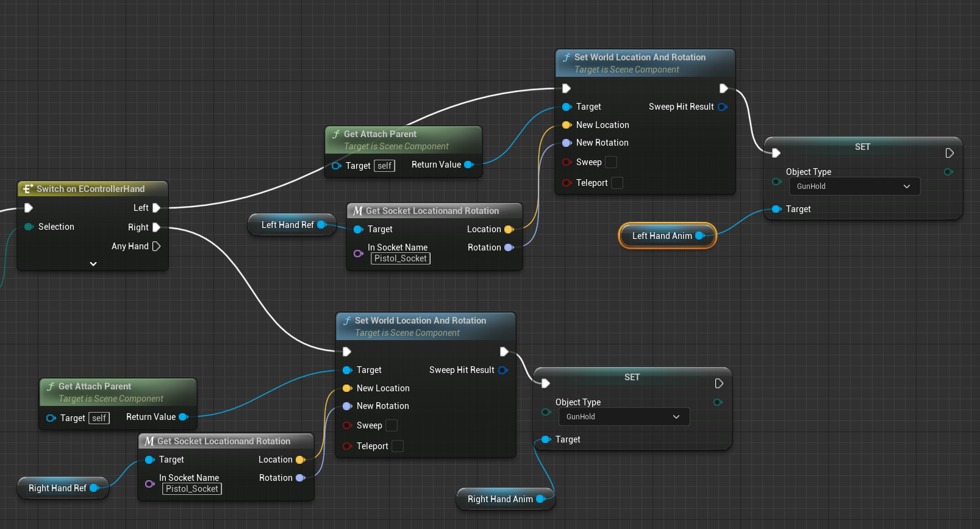
Task: Open the lower GunHold Object Type dropdown
Action: 623,417
